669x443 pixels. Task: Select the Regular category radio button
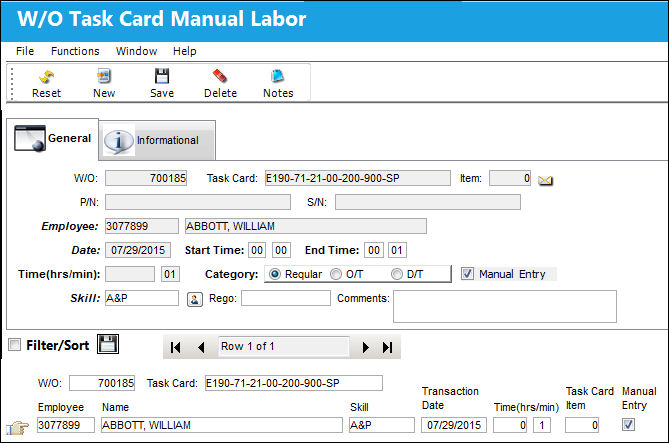click(275, 274)
